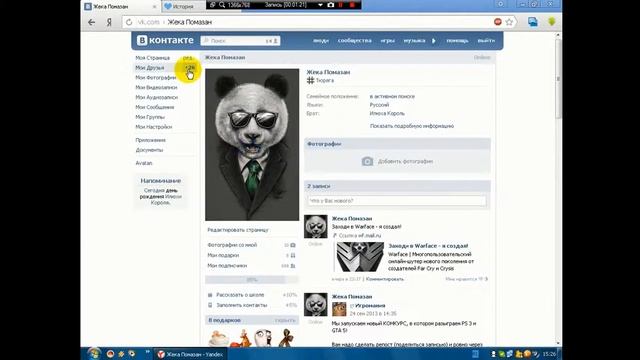Open игры in the VK header
Screen dimensions: 640x360
click(x=387, y=40)
